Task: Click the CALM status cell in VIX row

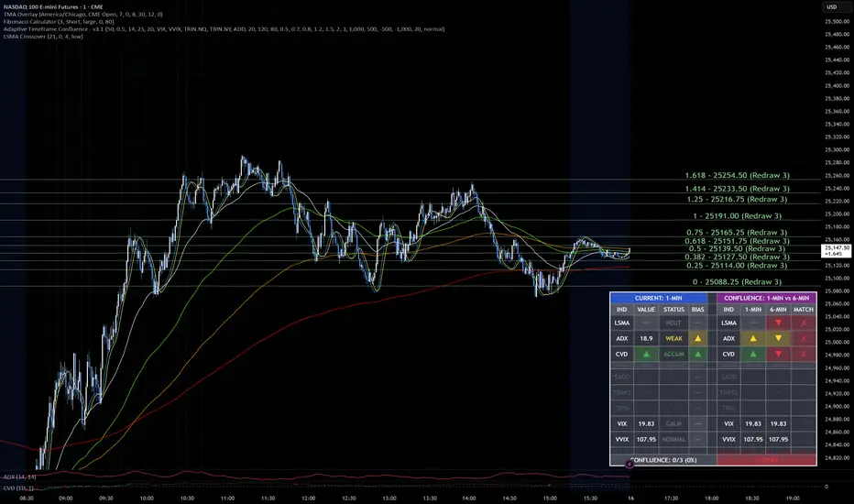Action: [673, 423]
